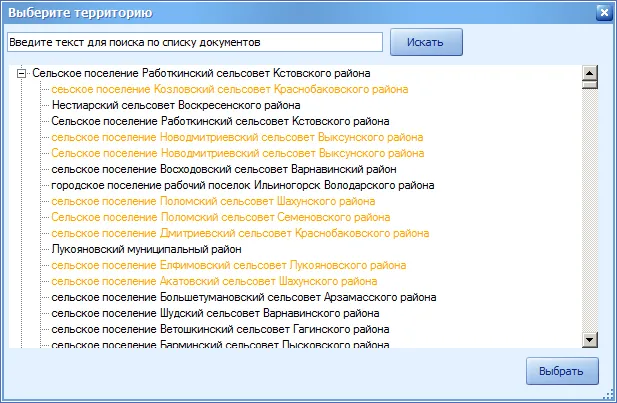Select Шудский сельсовет Варнавинского района

[x=215, y=313]
